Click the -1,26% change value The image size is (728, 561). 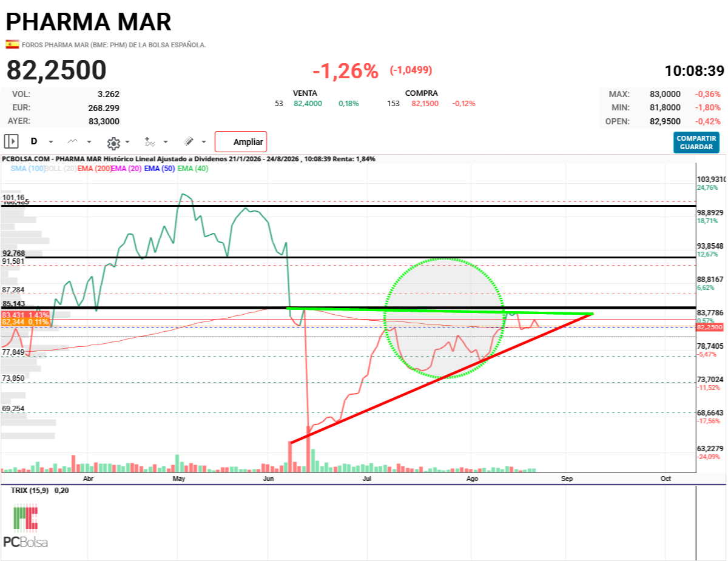pos(345,71)
